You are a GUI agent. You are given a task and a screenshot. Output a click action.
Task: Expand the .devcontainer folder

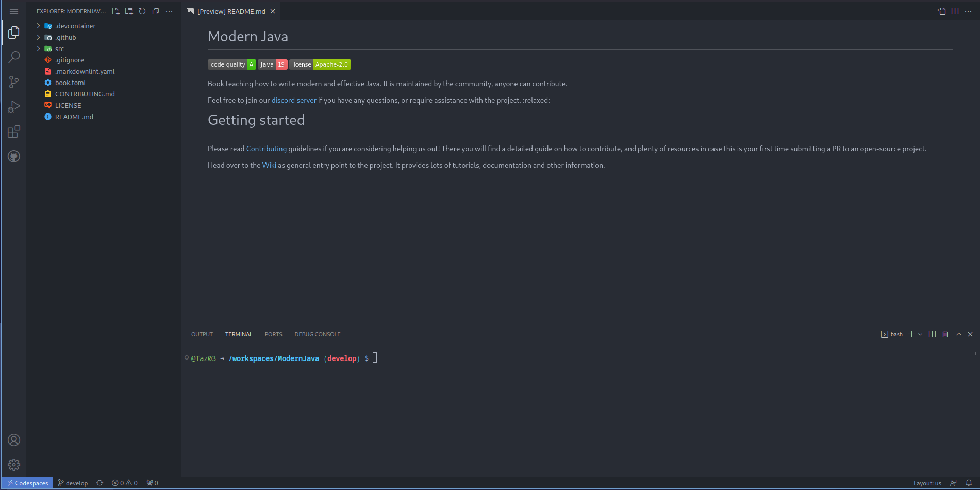39,26
